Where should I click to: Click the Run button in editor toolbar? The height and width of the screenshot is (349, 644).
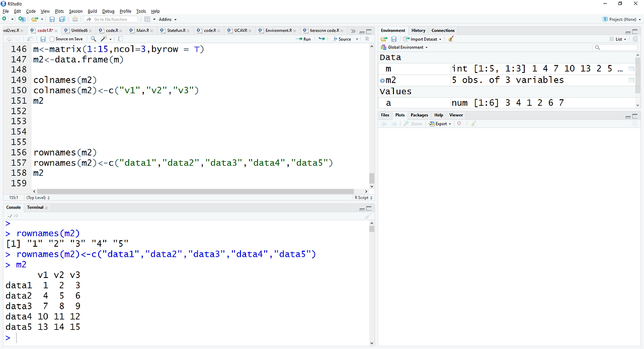pos(304,39)
